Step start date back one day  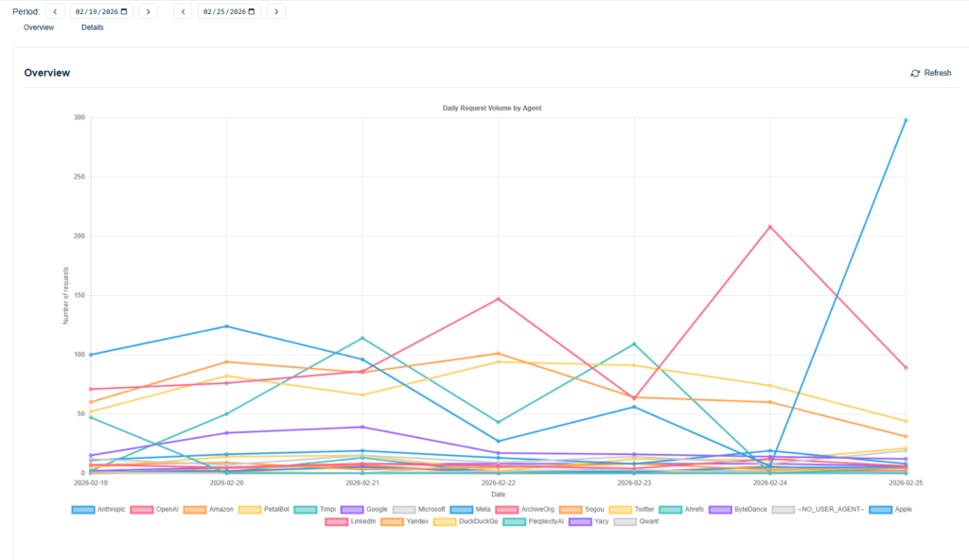(54, 11)
